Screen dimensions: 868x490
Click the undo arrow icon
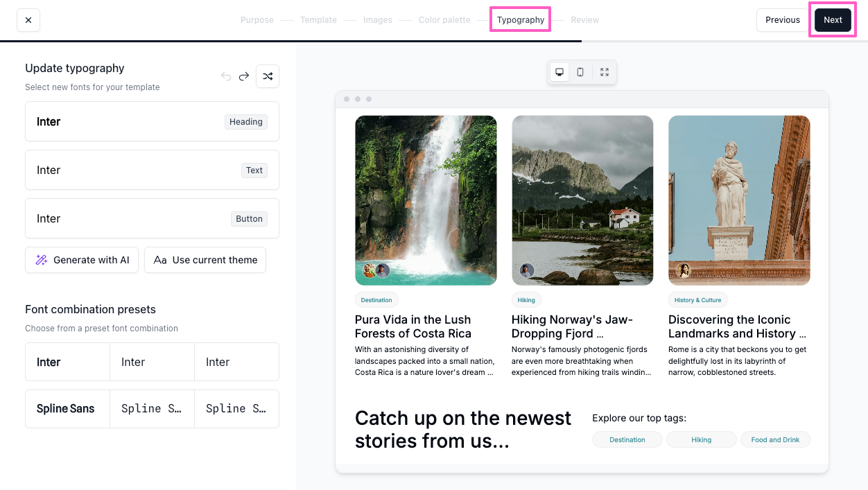pos(226,76)
